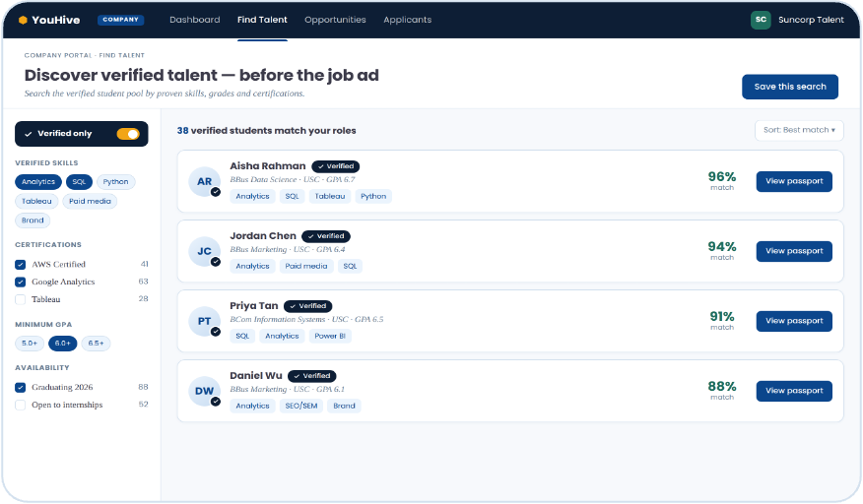
Task: Deselect the SQL skill filter chip
Action: click(x=79, y=182)
